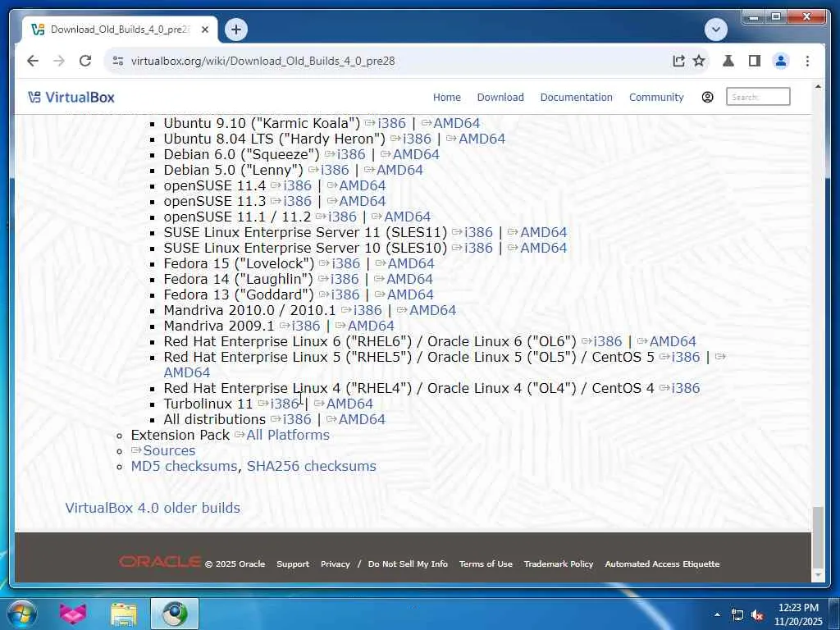
Task: Open SHA256 checksums link
Action: pos(311,466)
